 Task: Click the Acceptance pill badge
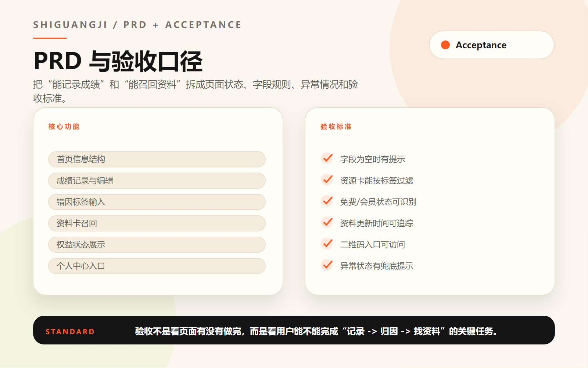(x=491, y=45)
